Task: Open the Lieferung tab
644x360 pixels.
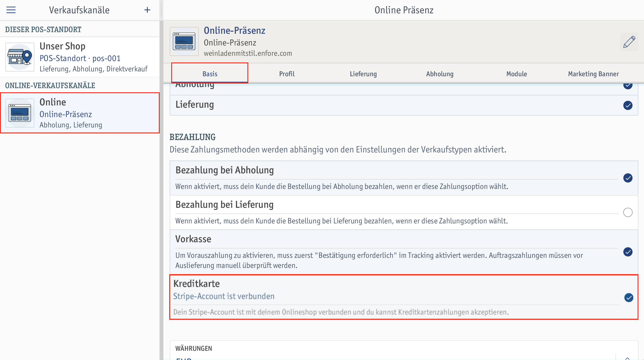Action: click(x=363, y=74)
